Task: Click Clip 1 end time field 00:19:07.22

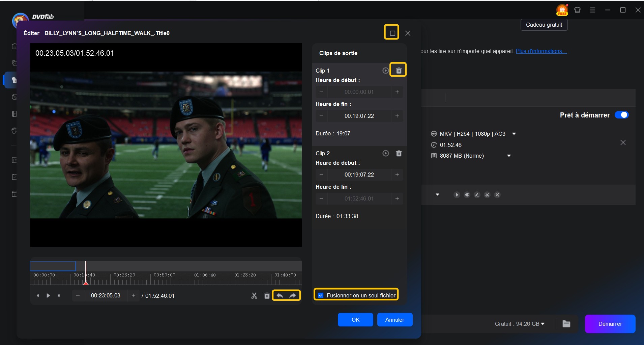Action: coord(359,116)
